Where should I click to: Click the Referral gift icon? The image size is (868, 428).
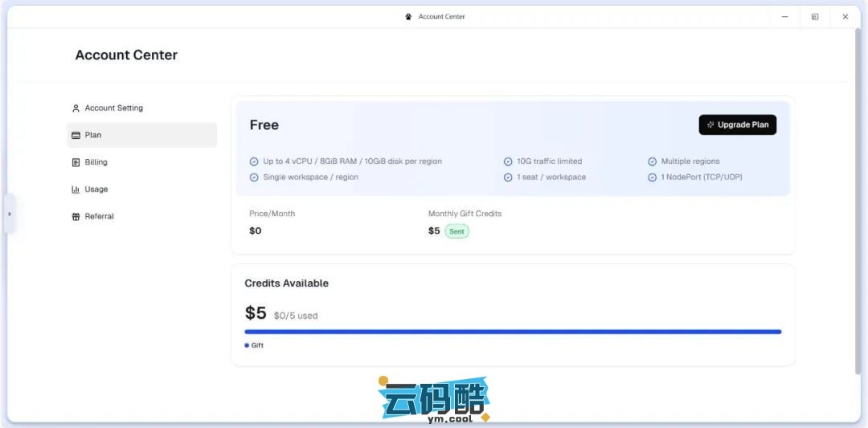coord(76,217)
